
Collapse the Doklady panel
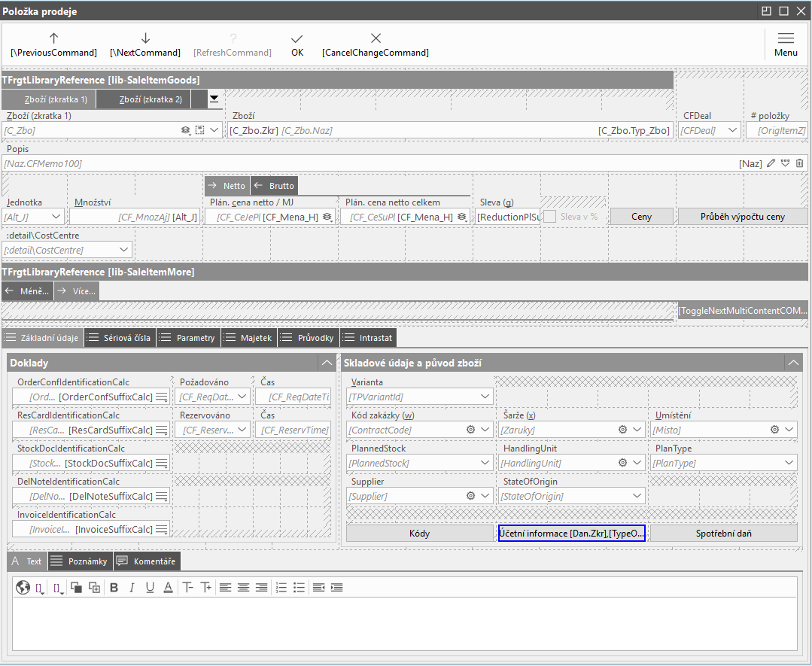click(x=327, y=363)
